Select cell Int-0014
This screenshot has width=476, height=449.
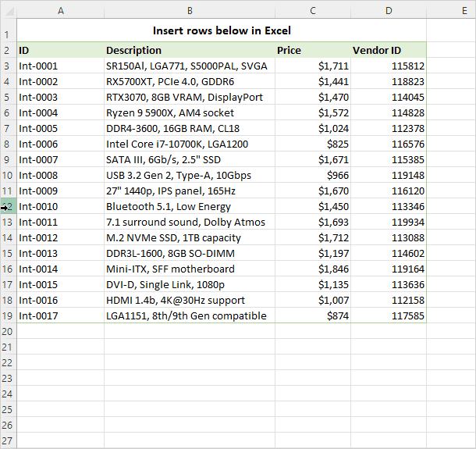click(x=61, y=269)
